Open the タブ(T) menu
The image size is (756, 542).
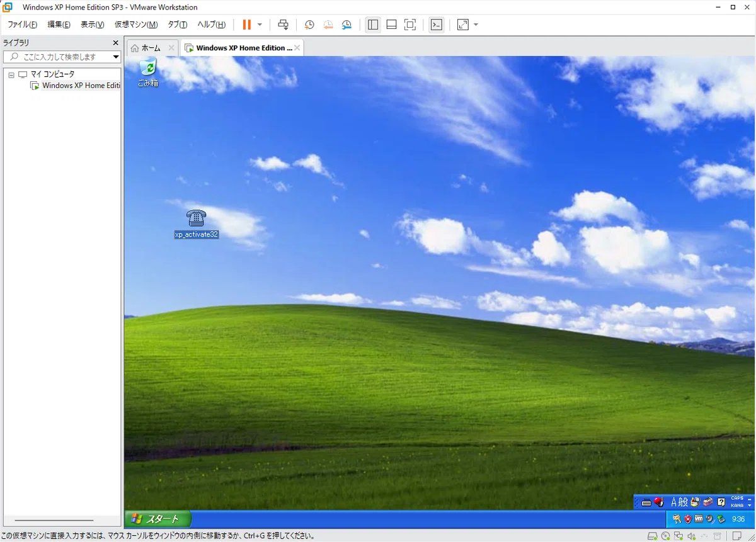pyautogui.click(x=178, y=25)
